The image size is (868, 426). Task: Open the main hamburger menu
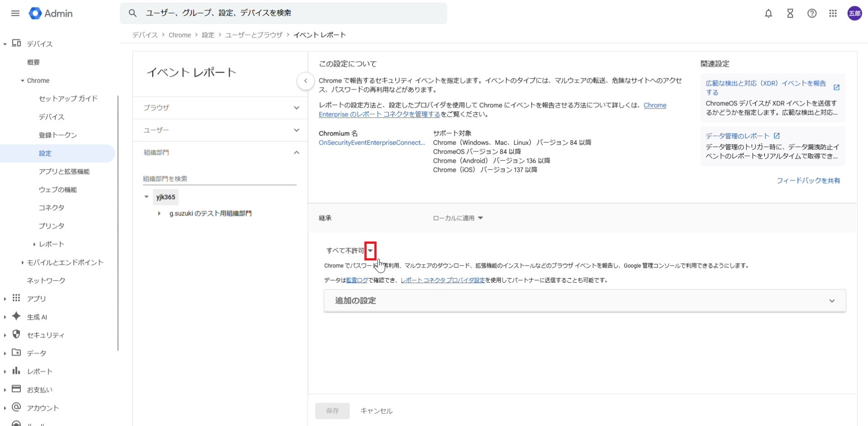(15, 13)
